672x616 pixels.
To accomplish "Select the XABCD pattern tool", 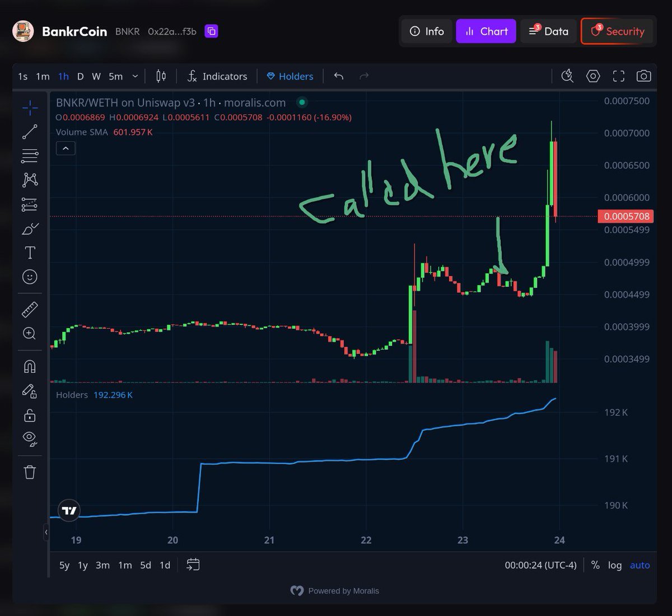I will pos(30,180).
